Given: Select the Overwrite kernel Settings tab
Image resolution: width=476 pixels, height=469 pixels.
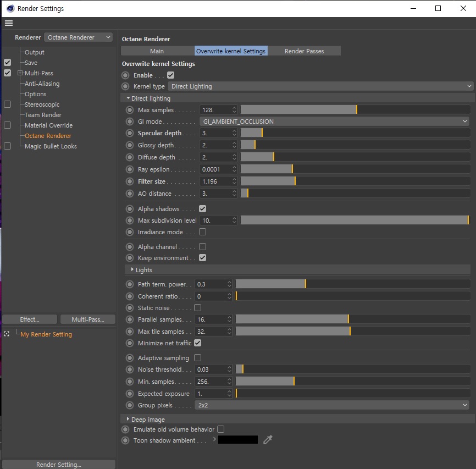Looking at the screenshot, I should click(231, 51).
